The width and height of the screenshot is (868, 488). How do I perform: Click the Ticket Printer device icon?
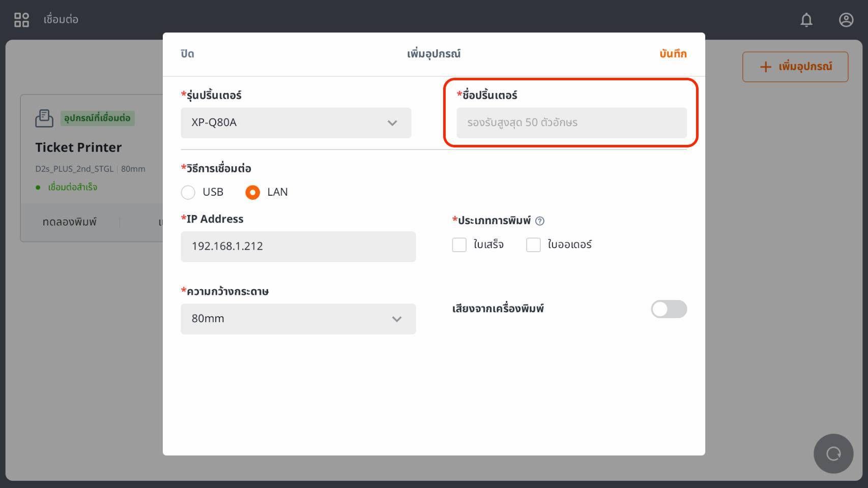(44, 118)
